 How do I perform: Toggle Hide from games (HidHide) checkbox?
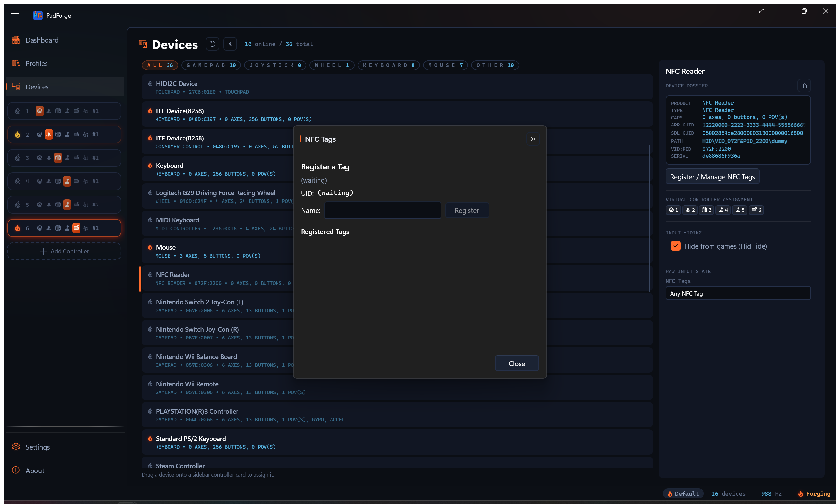pos(675,246)
